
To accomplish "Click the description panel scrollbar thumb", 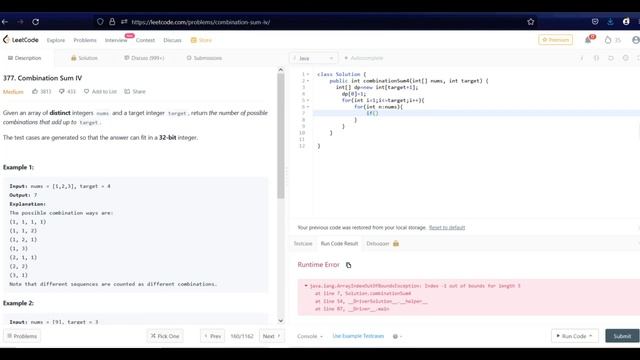I will 281,136.
